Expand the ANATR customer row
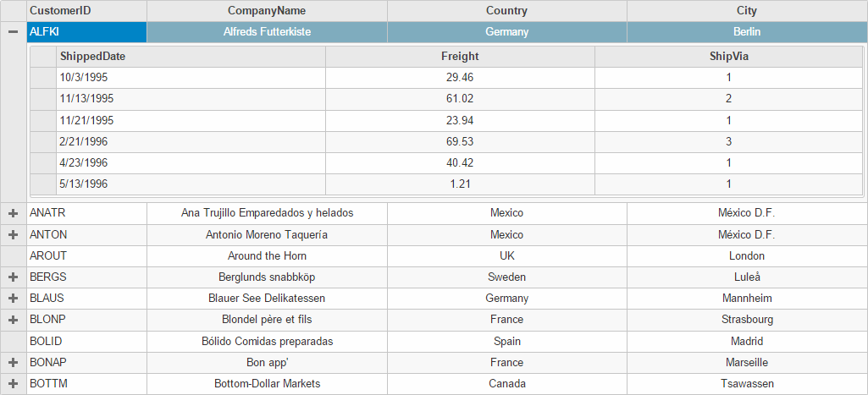The width and height of the screenshot is (868, 395). tap(13, 213)
